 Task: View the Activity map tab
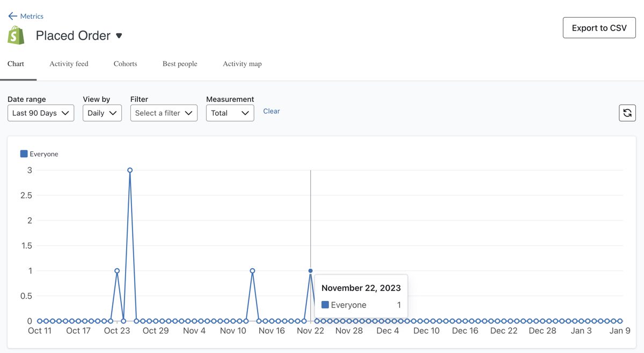242,64
